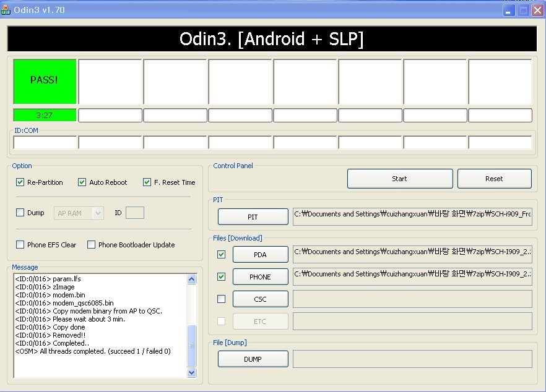
Task: Click the Start button
Action: click(400, 179)
